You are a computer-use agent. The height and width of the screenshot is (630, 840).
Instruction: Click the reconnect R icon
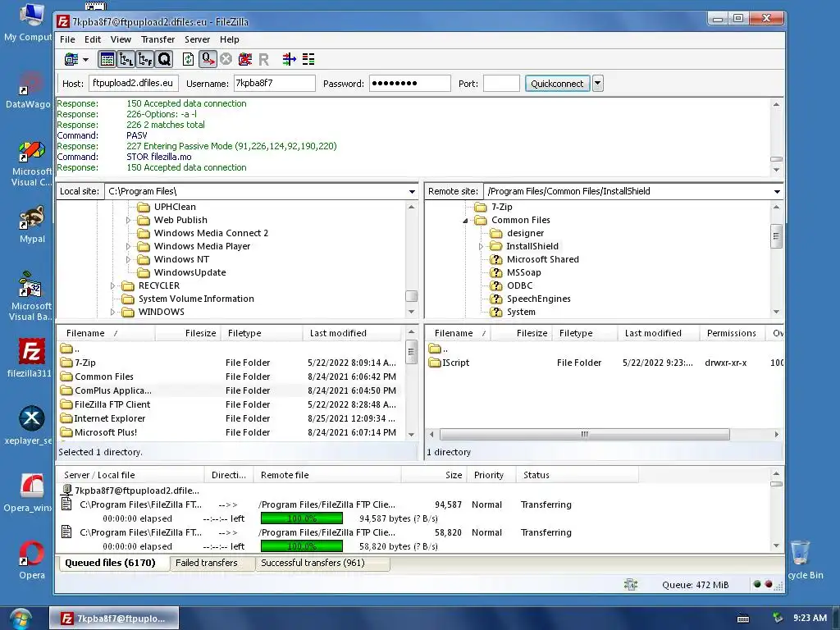[263, 59]
